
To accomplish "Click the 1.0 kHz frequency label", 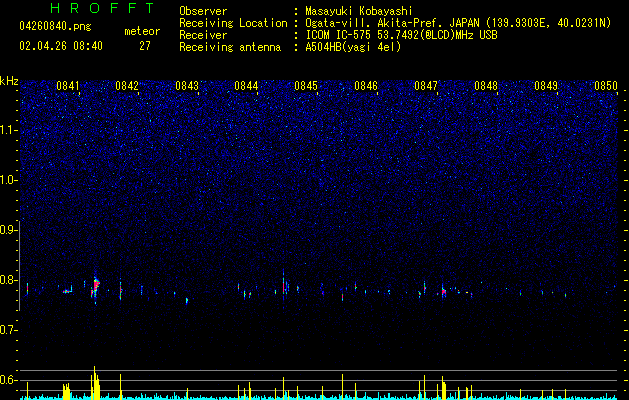I will [8, 180].
